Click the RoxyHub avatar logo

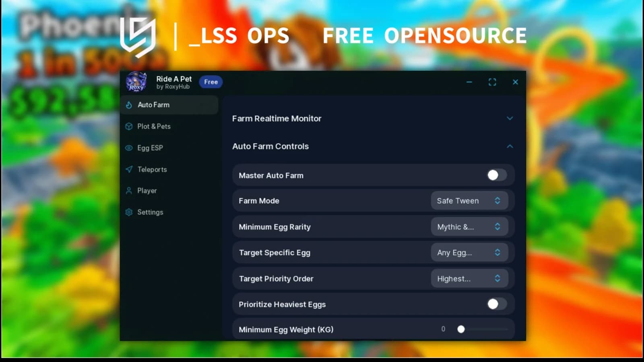coord(136,82)
